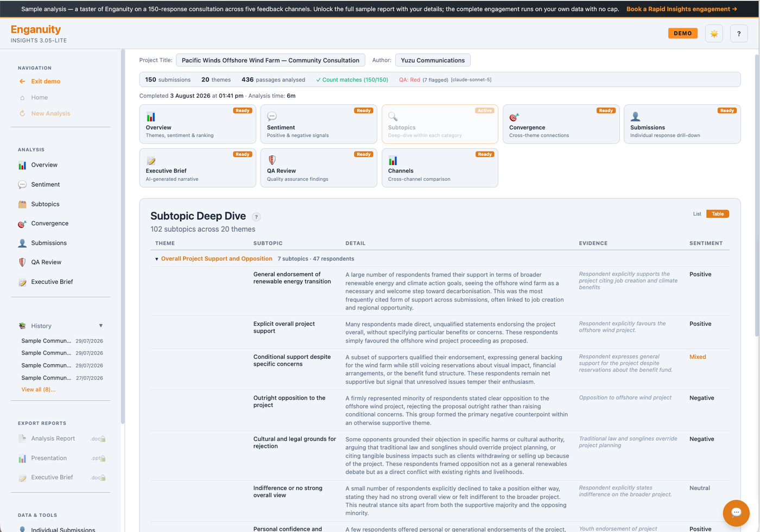Toggle the sun theme icon
Screen dimensions: 760x532
coord(714,34)
